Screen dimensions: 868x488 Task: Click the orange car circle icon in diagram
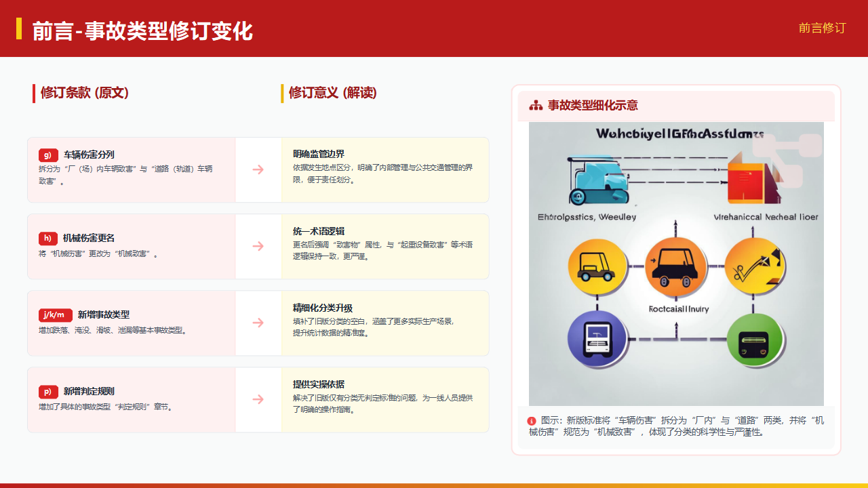coord(671,266)
